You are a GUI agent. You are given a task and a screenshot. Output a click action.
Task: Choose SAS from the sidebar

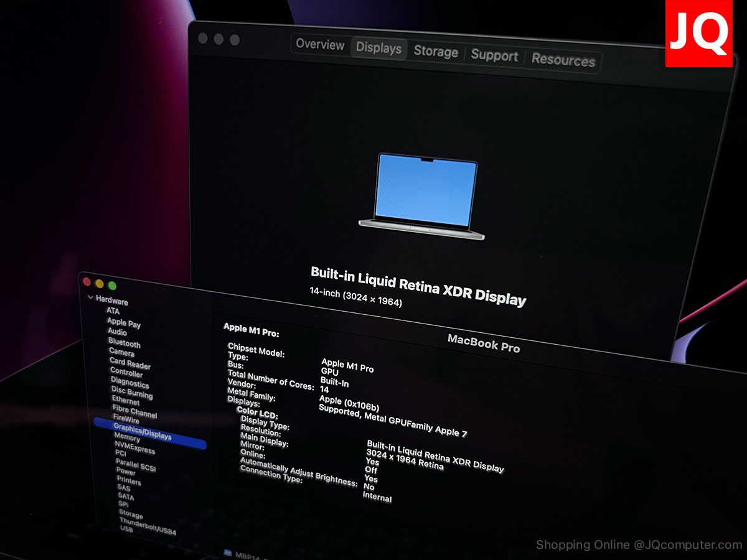tap(124, 488)
